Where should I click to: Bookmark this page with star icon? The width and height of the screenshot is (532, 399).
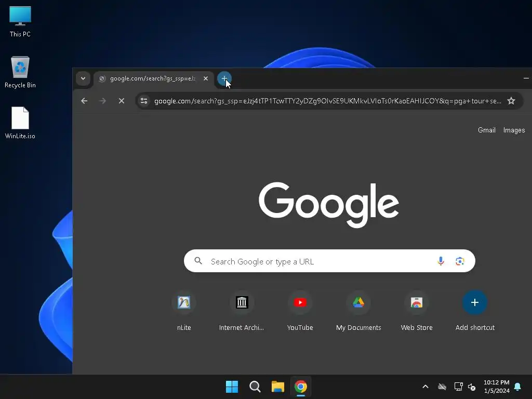tap(511, 101)
